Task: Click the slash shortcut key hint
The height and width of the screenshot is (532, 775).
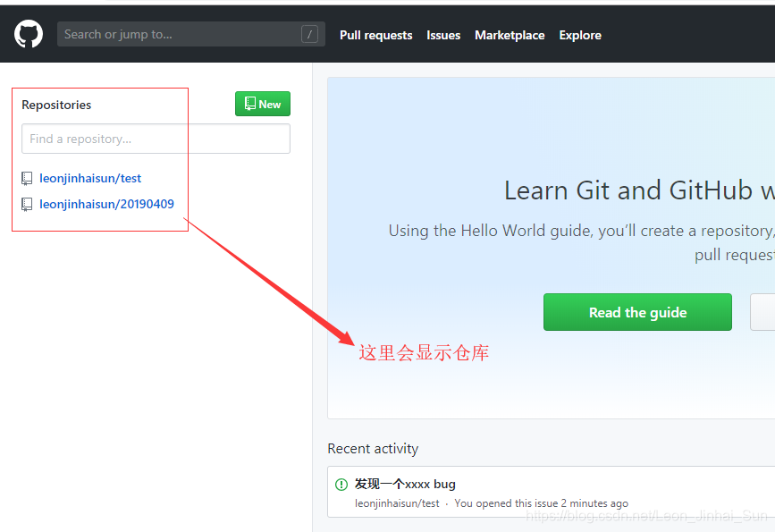Action: pyautogui.click(x=309, y=34)
